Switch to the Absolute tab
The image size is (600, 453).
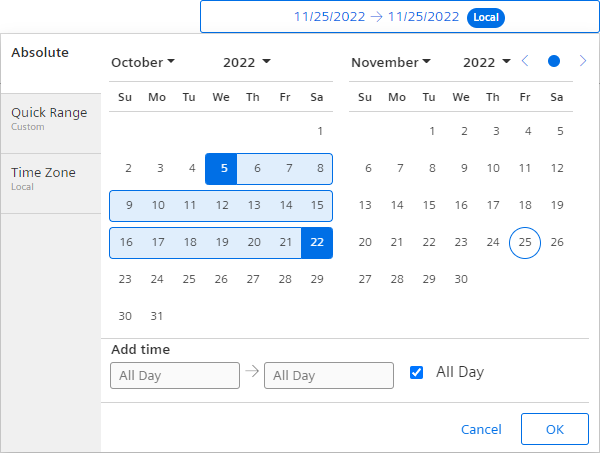51,63
